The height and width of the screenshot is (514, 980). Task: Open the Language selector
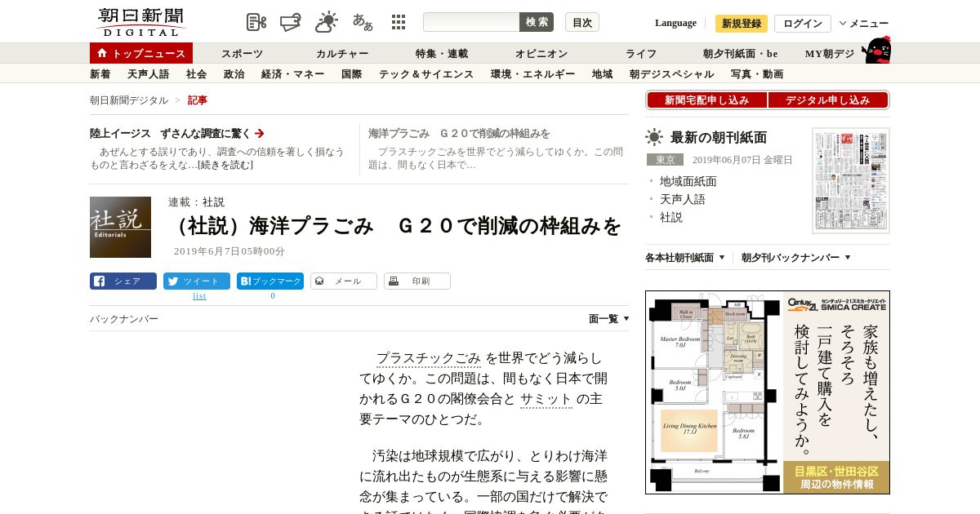(x=675, y=23)
